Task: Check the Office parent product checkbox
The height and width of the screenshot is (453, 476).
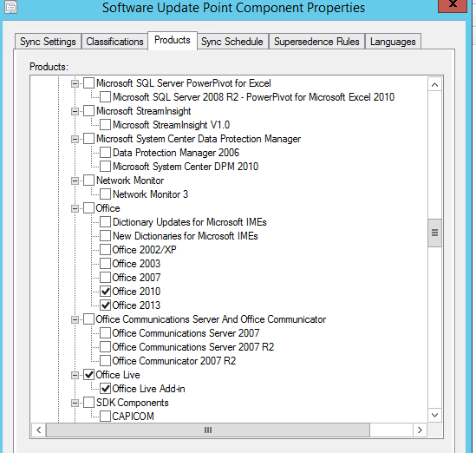Action: 88,208
